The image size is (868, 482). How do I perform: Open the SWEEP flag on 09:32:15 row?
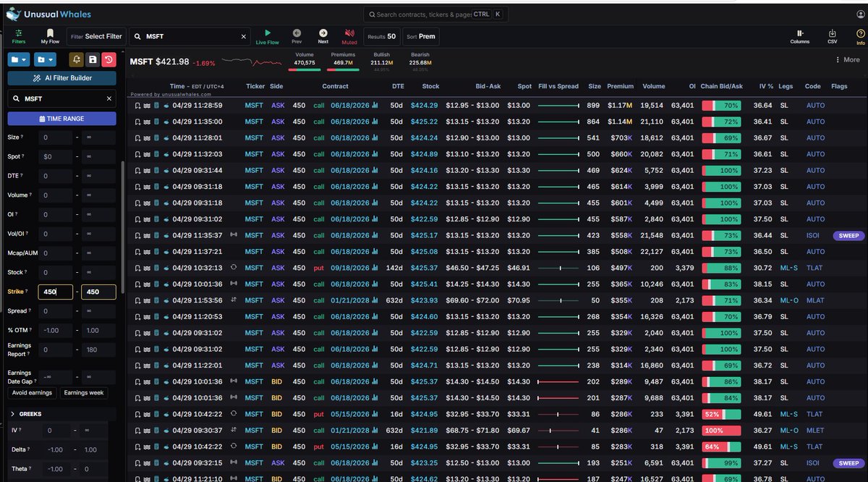tap(848, 463)
